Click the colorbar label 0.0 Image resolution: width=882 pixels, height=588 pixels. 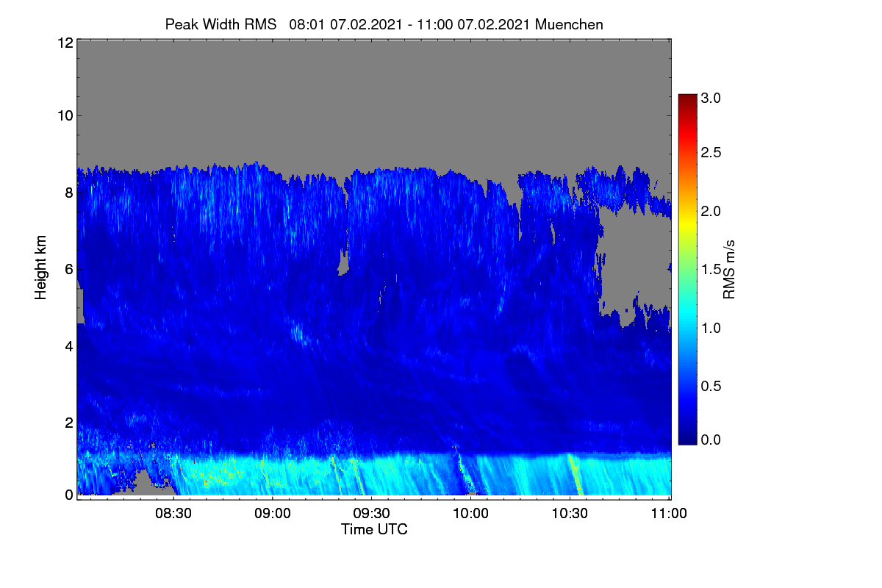click(x=711, y=440)
